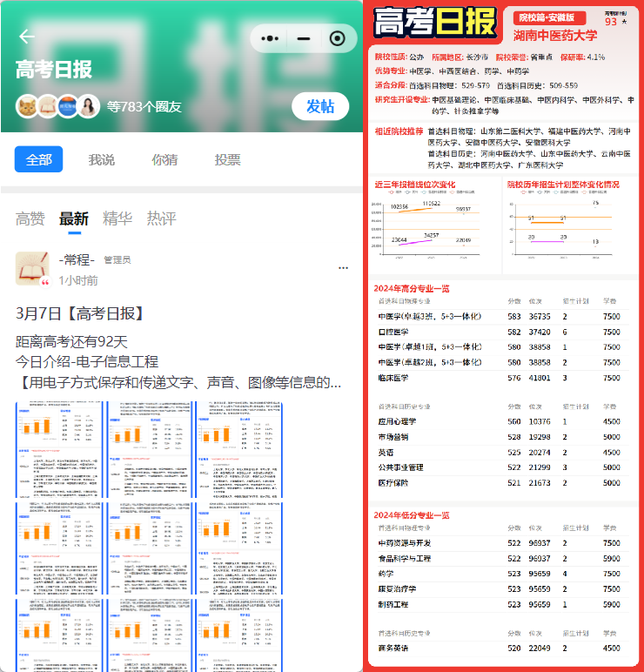The width and height of the screenshot is (644, 672).
Task: Click the 2024年高分专业一览 section heading
Action: click(x=412, y=288)
